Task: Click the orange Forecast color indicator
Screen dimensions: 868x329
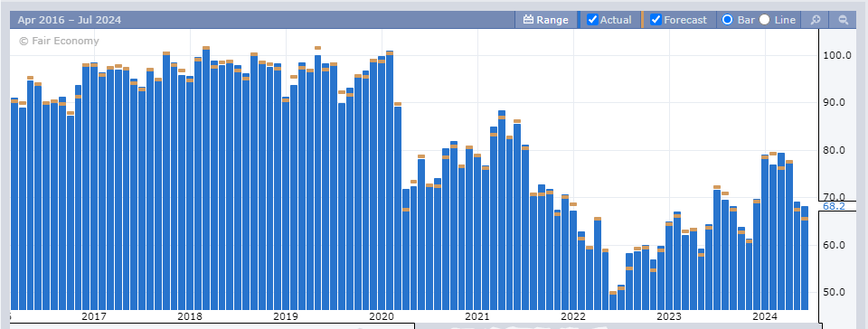Action: click(642, 20)
